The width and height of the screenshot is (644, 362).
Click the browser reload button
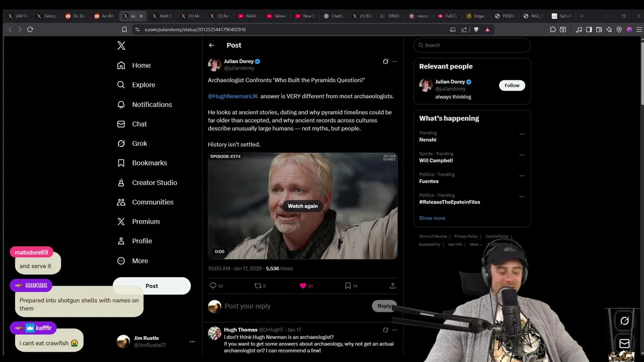[x=30, y=30]
